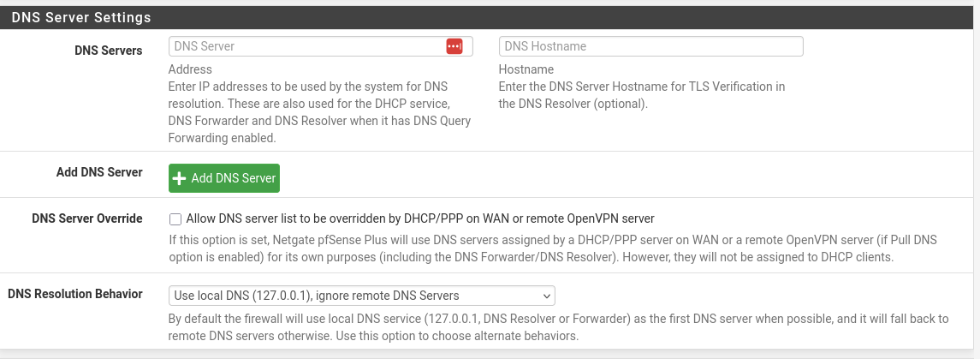Click the help text below the DNS Resolution Behavior select

click(558, 327)
